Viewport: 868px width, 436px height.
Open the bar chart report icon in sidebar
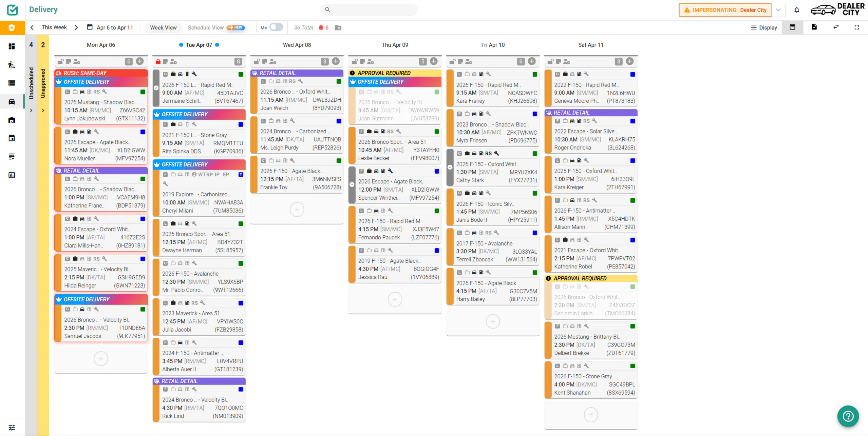(x=12, y=175)
